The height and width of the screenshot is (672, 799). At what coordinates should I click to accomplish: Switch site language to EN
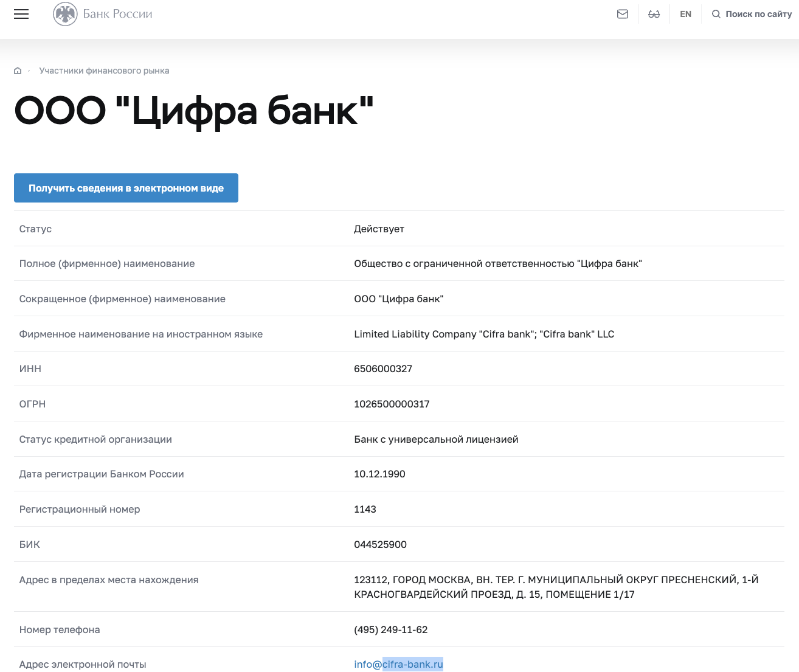pos(686,14)
